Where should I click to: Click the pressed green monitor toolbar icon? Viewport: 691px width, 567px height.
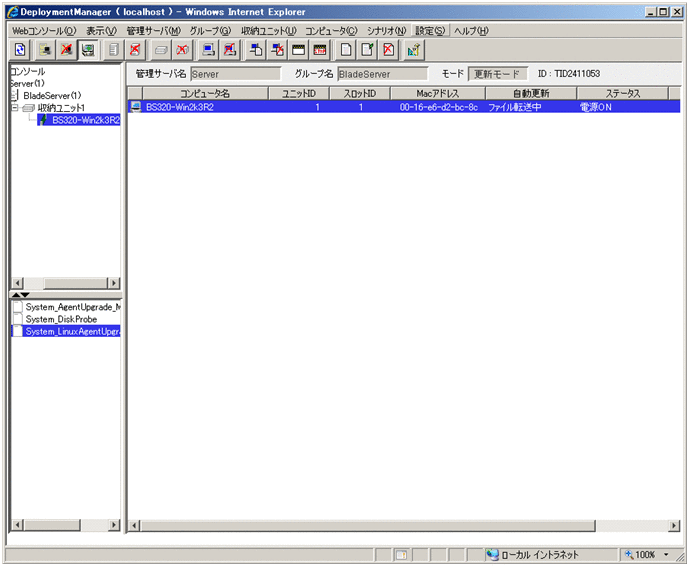pos(88,49)
